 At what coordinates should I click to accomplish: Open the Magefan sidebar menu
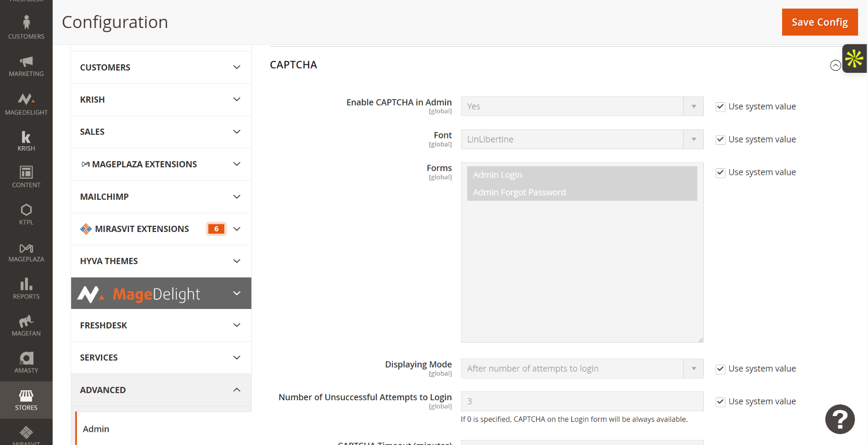pyautogui.click(x=26, y=326)
